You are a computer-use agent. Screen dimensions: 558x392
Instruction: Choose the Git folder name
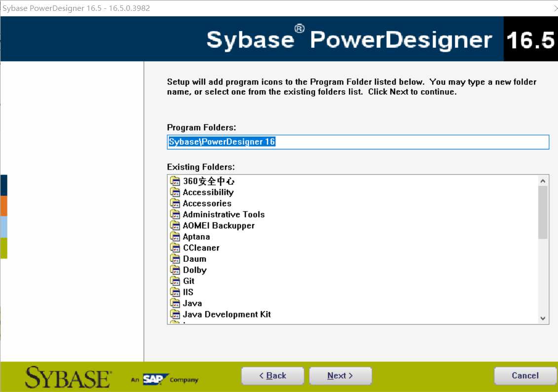click(x=189, y=281)
